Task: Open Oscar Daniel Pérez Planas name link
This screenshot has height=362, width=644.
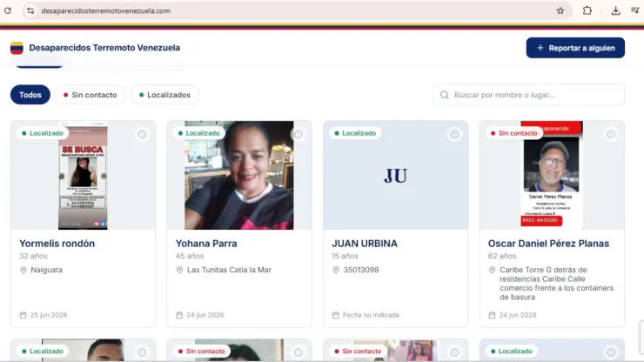Action: click(548, 244)
